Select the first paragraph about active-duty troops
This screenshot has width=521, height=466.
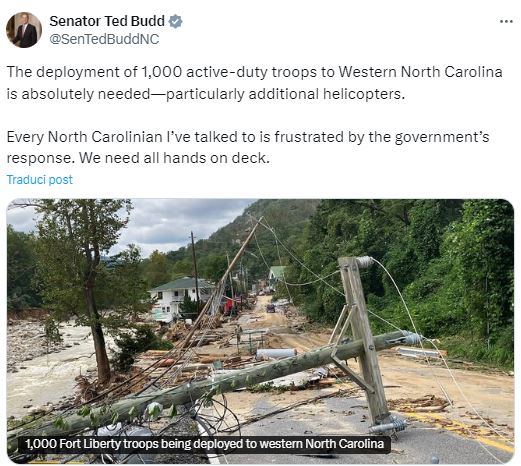[x=254, y=83]
